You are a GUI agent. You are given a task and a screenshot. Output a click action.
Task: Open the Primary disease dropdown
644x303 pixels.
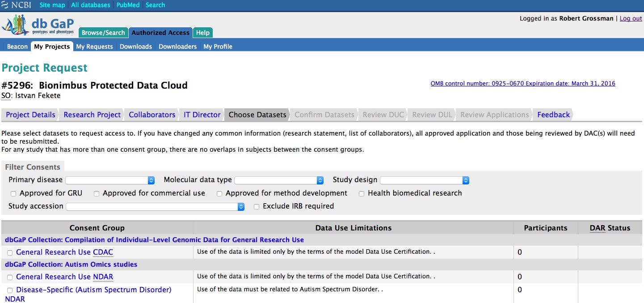point(110,180)
